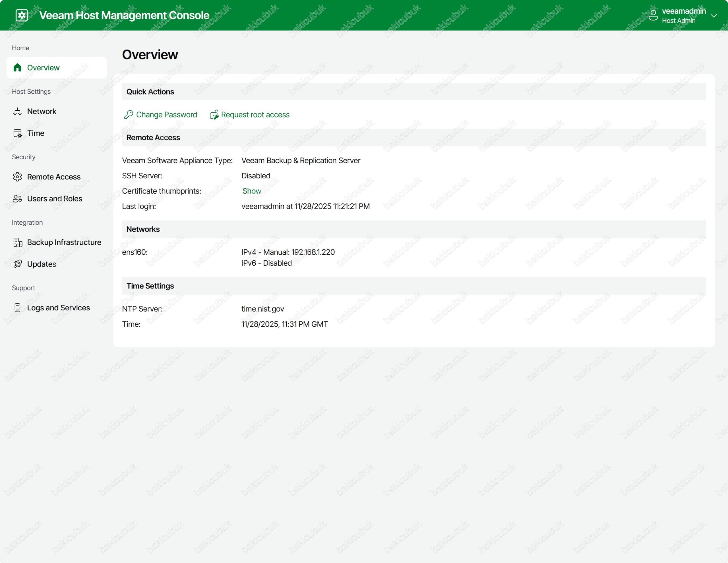Screen dimensions: 728x563
Task: Open the veeamadmin Host Admin menu
Action: 683,16
